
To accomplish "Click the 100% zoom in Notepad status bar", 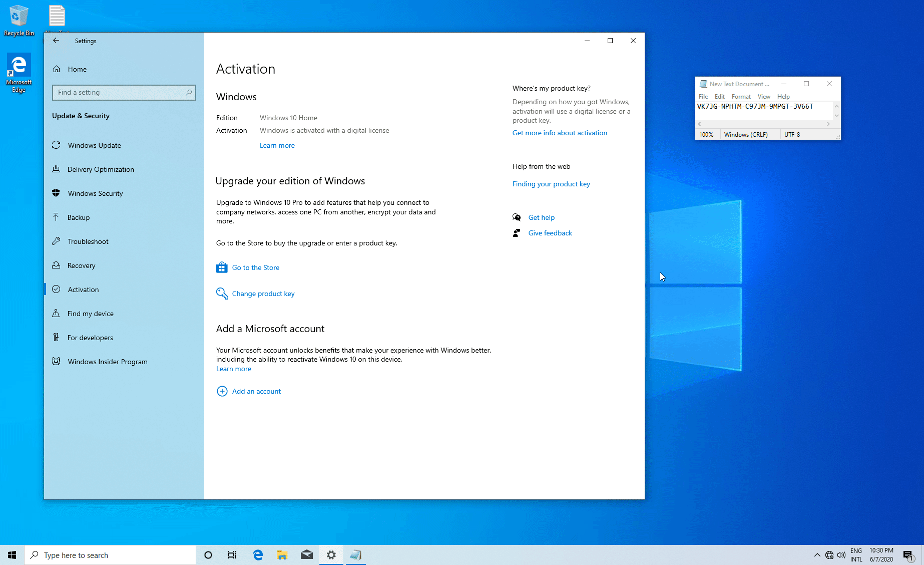I will (x=706, y=134).
